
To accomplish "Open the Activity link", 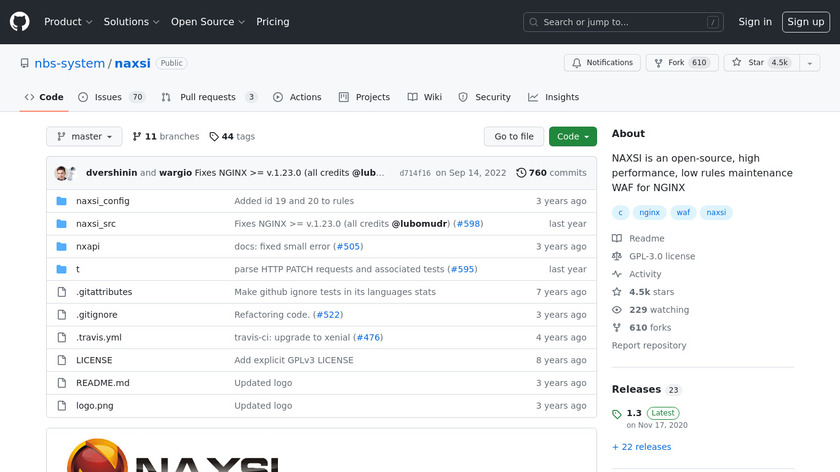I will (x=637, y=274).
